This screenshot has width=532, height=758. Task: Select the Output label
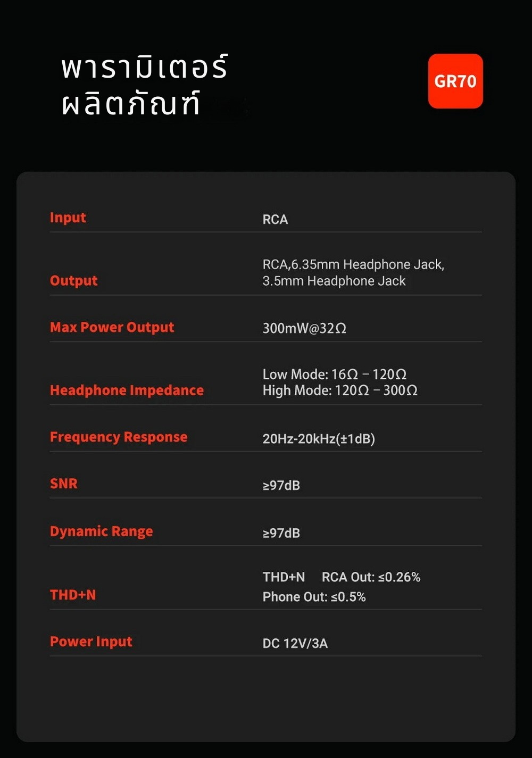[x=73, y=281]
